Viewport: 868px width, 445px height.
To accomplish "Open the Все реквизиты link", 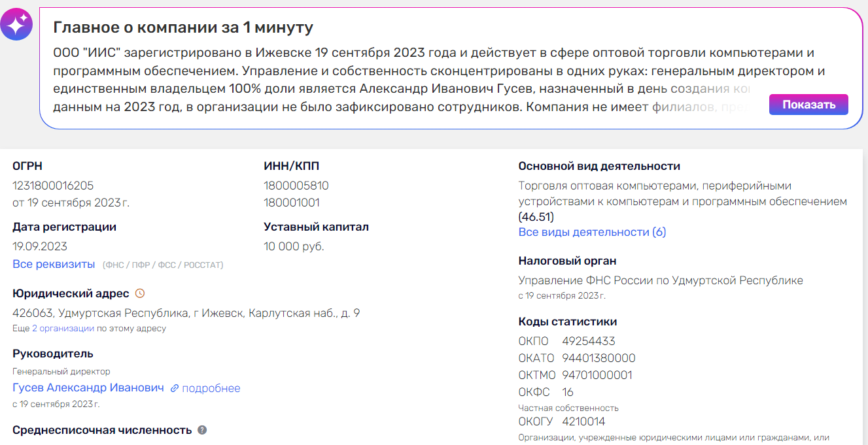I will (54, 264).
